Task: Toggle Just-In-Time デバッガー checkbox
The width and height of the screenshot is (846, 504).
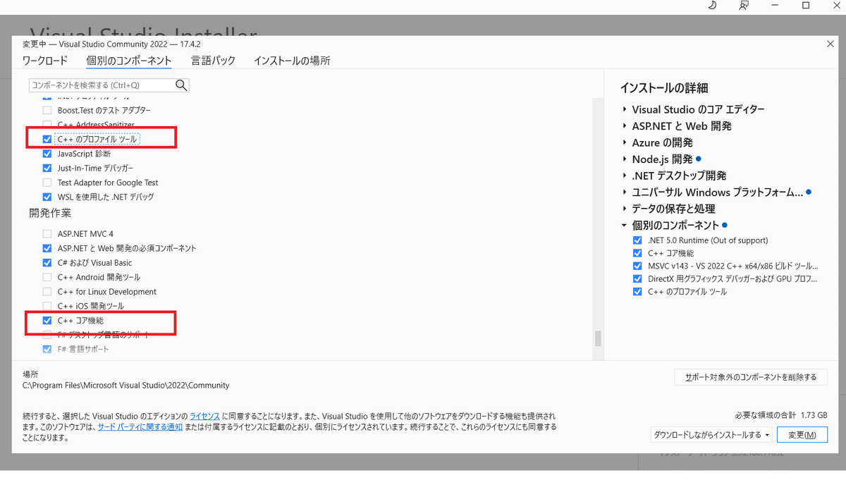Action: 47,168
